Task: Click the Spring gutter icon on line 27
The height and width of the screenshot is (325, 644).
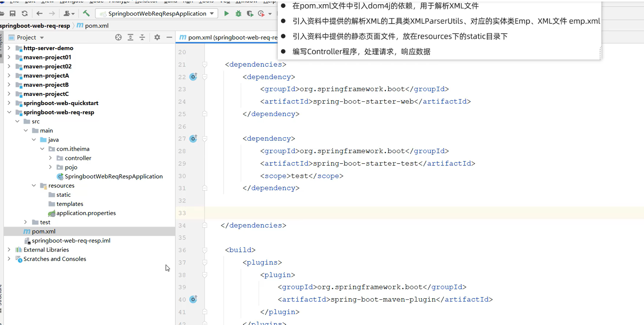Action: click(193, 139)
